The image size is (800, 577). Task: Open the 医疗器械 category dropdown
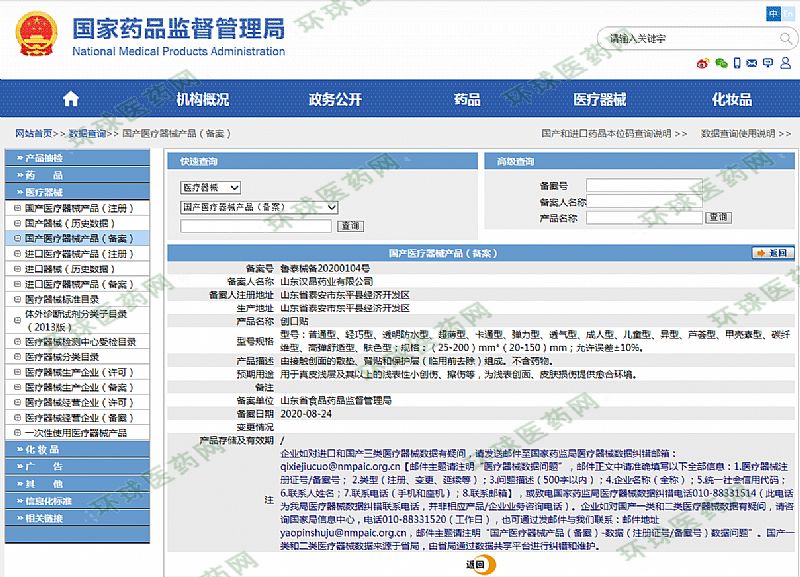click(x=210, y=187)
